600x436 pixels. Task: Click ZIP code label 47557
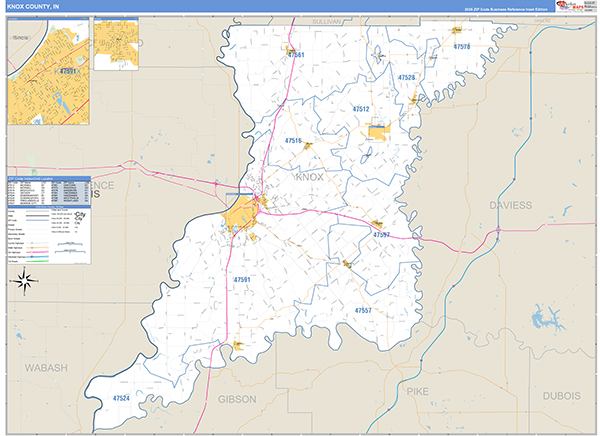pos(363,310)
